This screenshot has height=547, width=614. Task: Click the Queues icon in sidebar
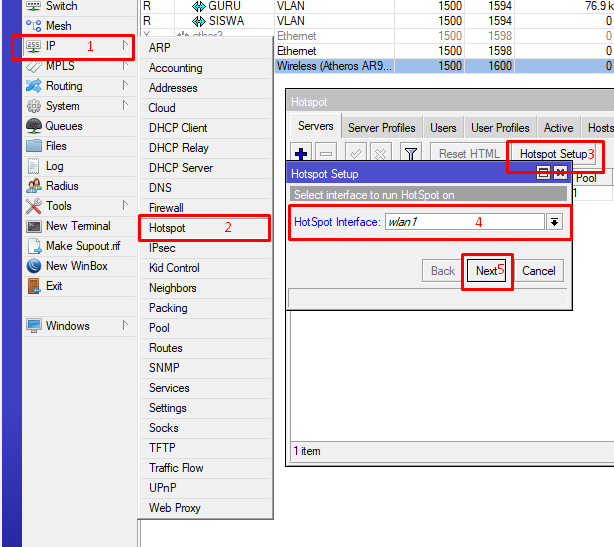pos(34,126)
